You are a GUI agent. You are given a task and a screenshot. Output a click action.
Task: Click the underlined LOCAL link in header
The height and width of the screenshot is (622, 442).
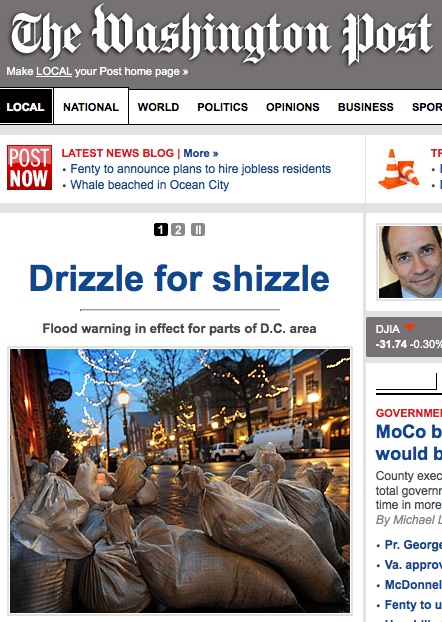(x=54, y=71)
